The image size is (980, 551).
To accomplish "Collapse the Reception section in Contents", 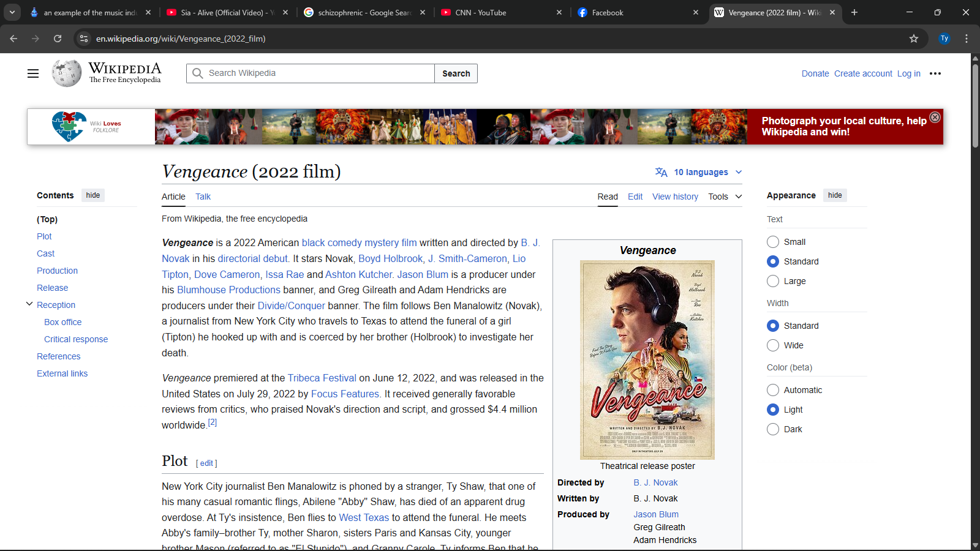I will pyautogui.click(x=29, y=304).
